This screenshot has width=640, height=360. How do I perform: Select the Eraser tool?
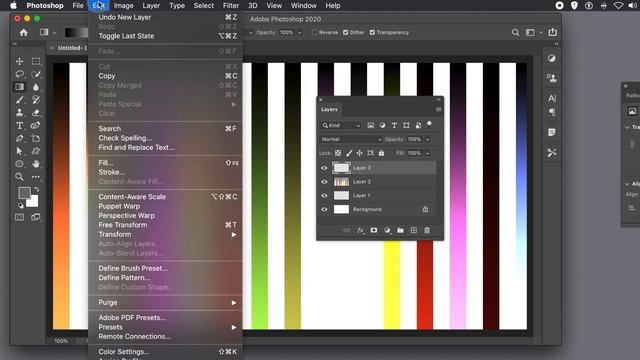pos(36,113)
